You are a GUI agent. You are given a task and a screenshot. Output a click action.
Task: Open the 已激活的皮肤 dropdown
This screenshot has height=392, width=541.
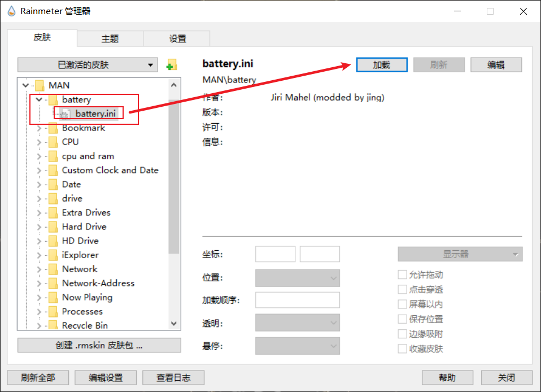click(x=88, y=65)
